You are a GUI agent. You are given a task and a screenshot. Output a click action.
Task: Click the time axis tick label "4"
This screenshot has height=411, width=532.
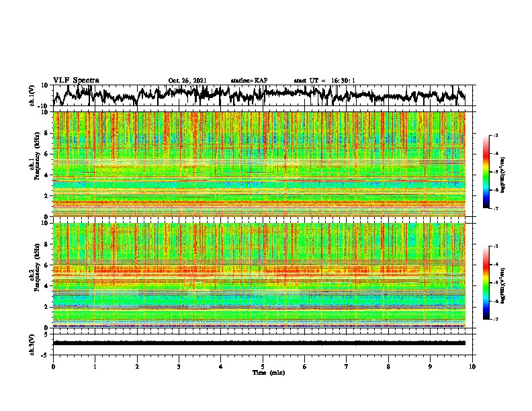pos(221,367)
